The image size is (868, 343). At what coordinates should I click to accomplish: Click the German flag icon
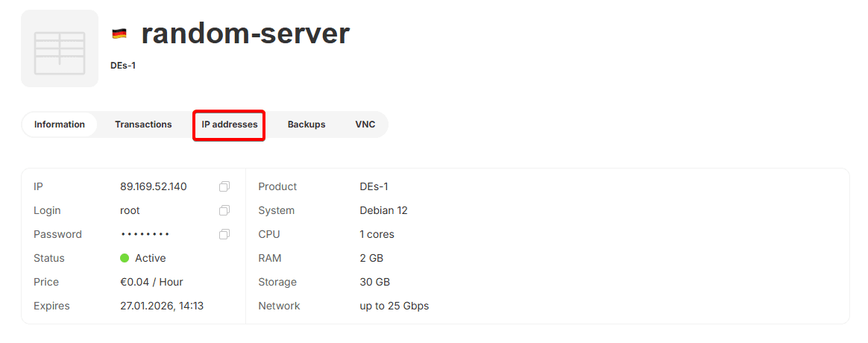tap(119, 34)
